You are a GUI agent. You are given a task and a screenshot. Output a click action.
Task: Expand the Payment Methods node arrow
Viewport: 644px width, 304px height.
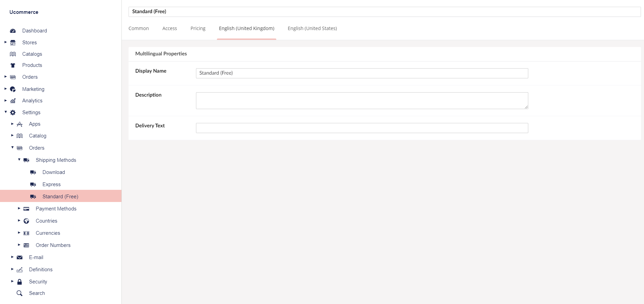click(x=19, y=208)
